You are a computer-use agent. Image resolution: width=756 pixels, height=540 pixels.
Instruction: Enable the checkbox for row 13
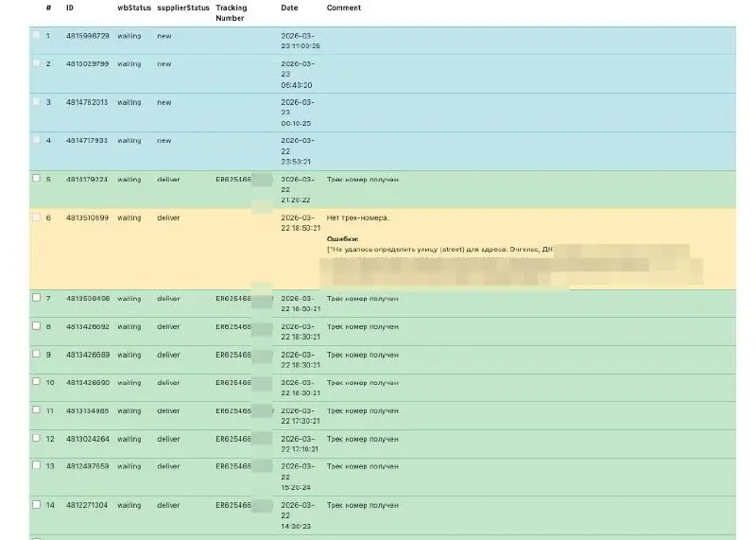coord(36,464)
